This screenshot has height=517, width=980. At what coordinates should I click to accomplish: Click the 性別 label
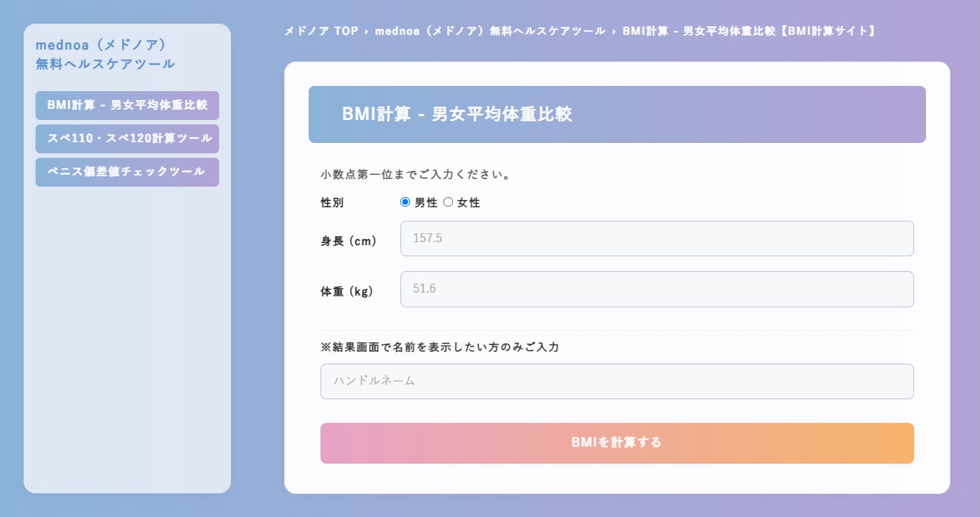point(332,203)
